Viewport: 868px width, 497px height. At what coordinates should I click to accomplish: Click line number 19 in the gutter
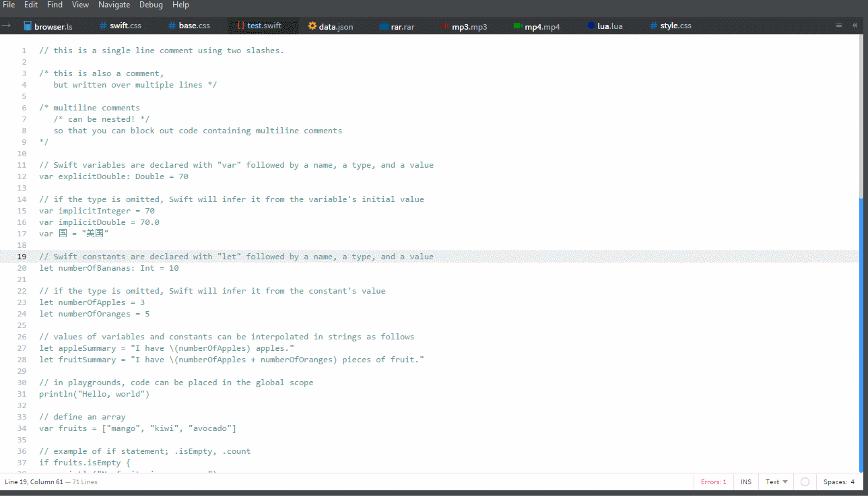[22, 257]
